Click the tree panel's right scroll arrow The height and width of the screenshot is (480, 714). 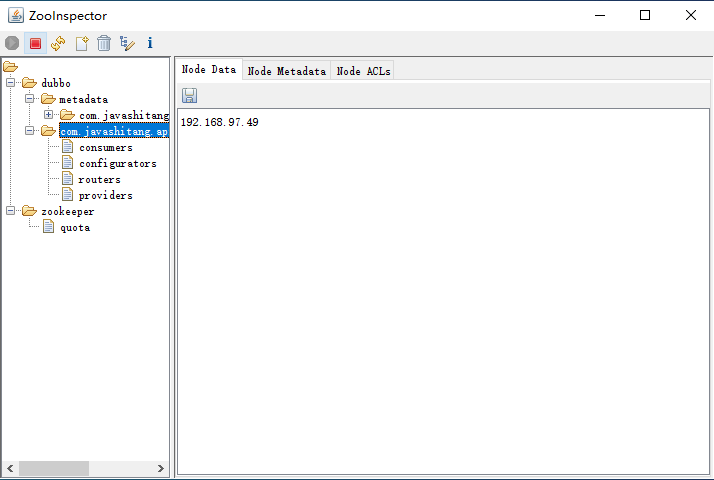[x=161, y=468]
